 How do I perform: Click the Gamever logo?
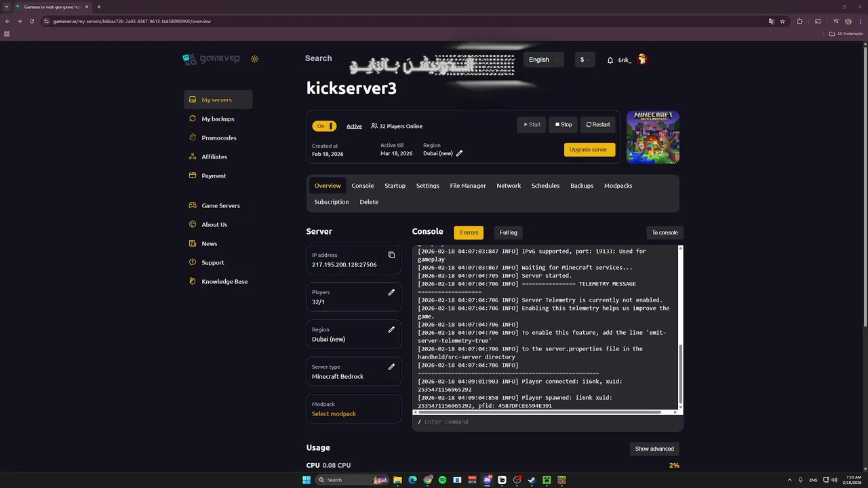(211, 59)
